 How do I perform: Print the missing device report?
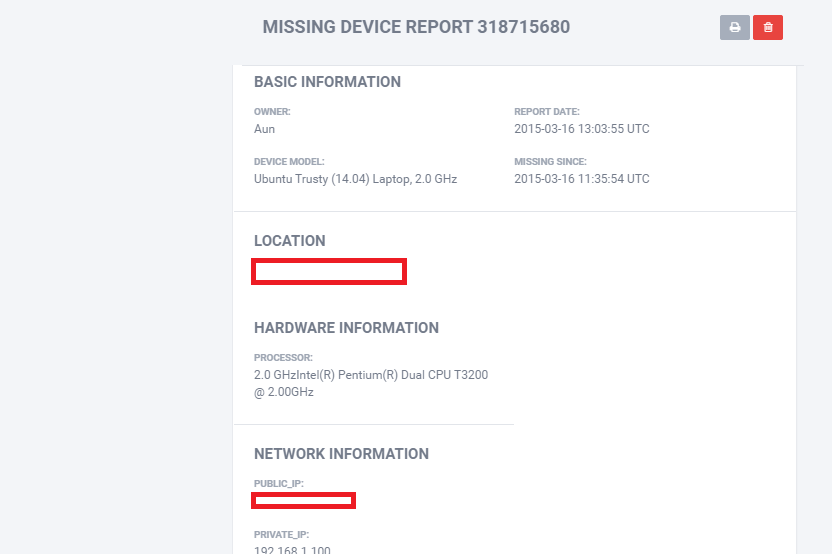pyautogui.click(x=734, y=27)
